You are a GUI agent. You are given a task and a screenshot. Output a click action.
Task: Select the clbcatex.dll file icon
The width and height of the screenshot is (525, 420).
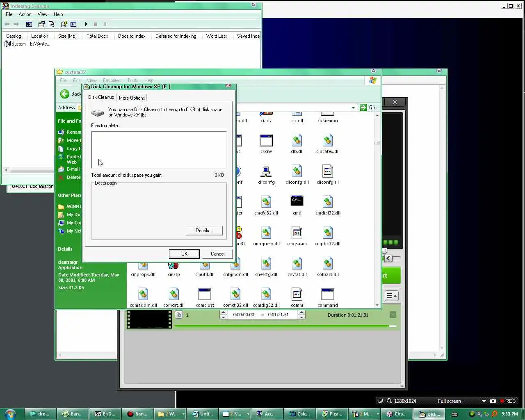tap(328, 141)
